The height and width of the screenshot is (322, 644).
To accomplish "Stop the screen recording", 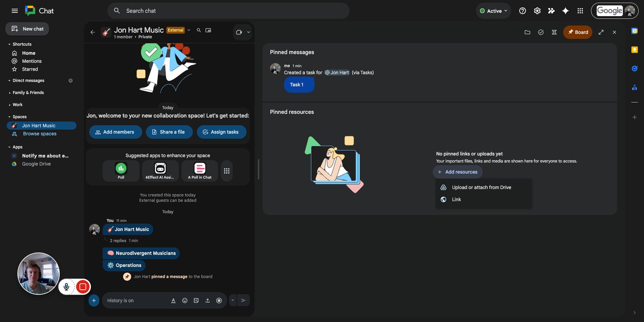I will point(83,287).
